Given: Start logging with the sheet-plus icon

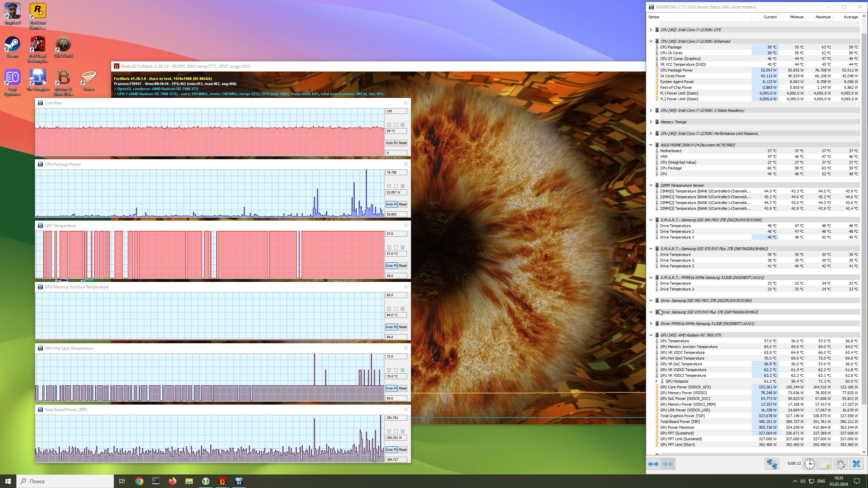Looking at the screenshot, I should point(825,464).
